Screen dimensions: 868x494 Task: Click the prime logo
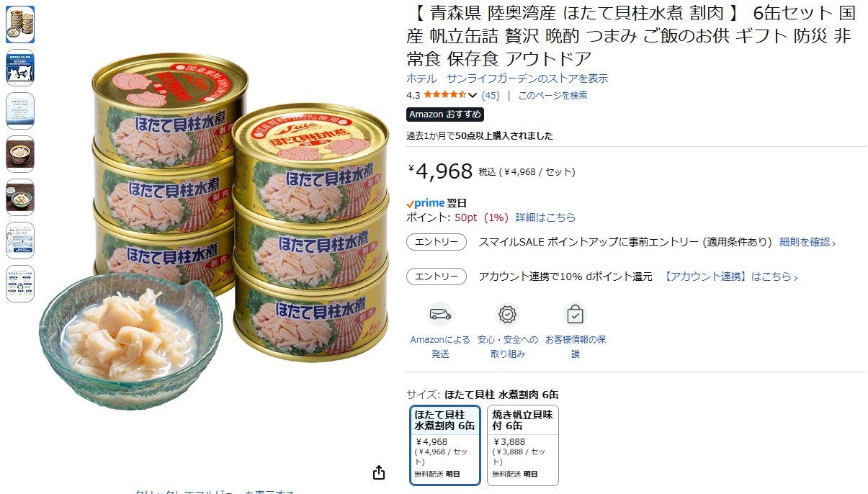tap(425, 203)
